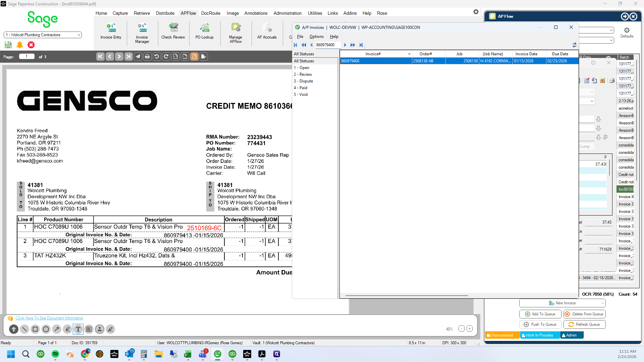644x362 pixels.
Task: Open the second AP Flow panel dropdown
Action: [611, 40]
